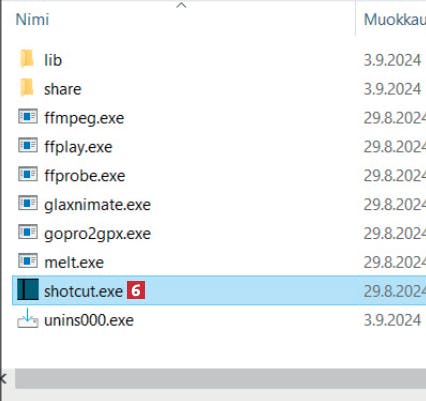Click the share folder icon

click(27, 87)
